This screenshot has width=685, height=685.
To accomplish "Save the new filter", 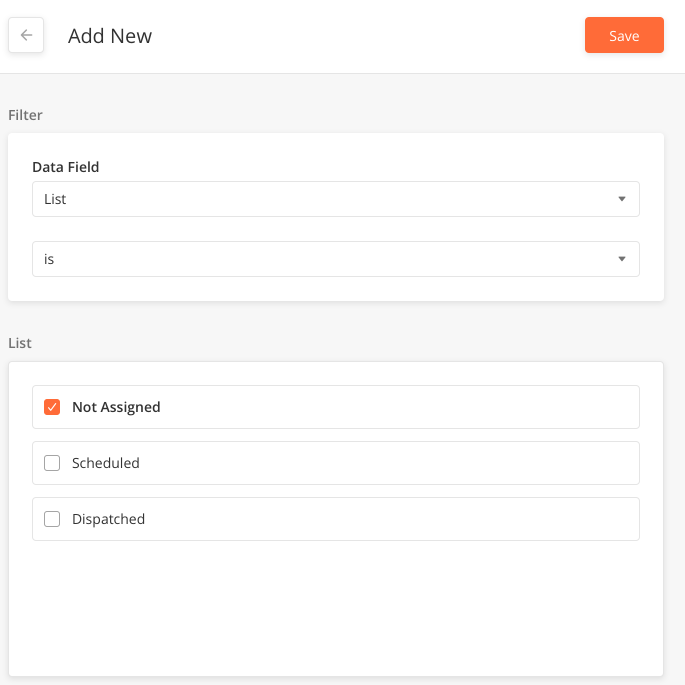I will click(x=624, y=35).
